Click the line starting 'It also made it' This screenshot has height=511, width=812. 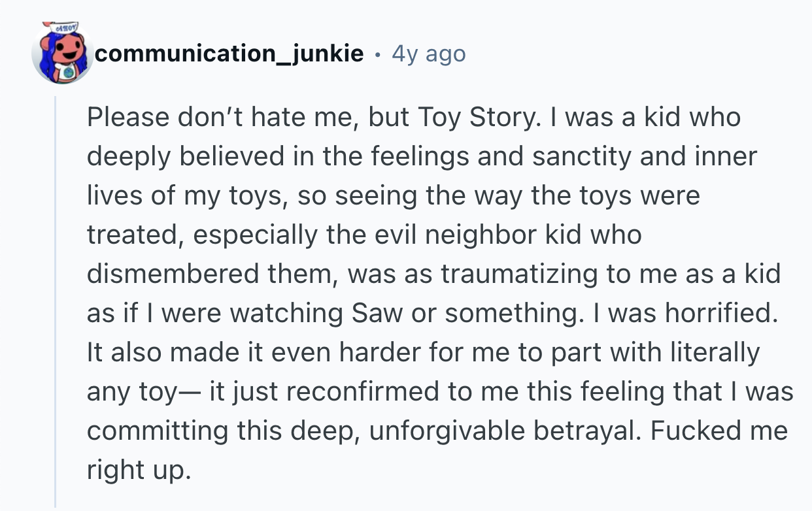coord(424,353)
